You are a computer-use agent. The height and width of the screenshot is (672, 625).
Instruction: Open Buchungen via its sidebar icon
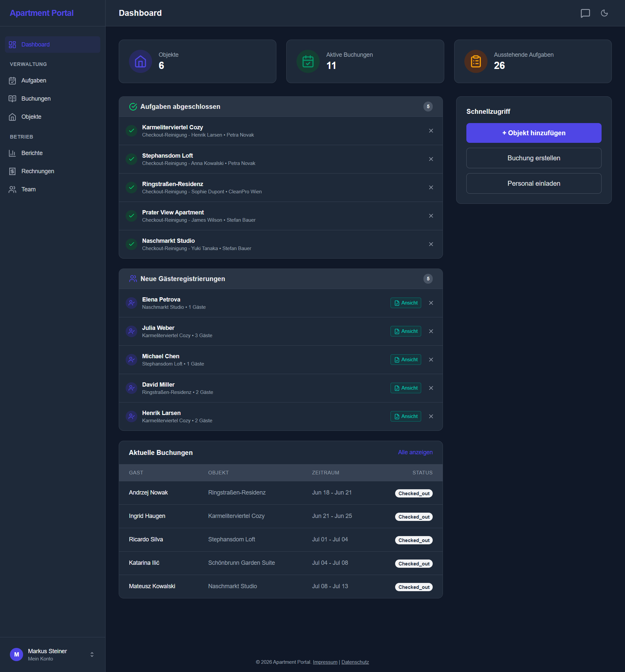tap(13, 98)
